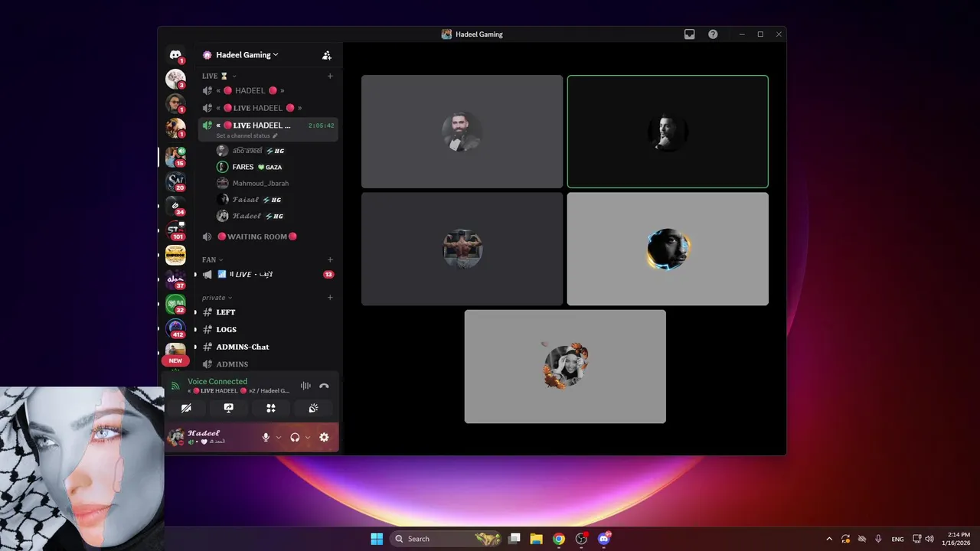The width and height of the screenshot is (980, 551).
Task: Open the server with badge 3
Action: [x=175, y=79]
